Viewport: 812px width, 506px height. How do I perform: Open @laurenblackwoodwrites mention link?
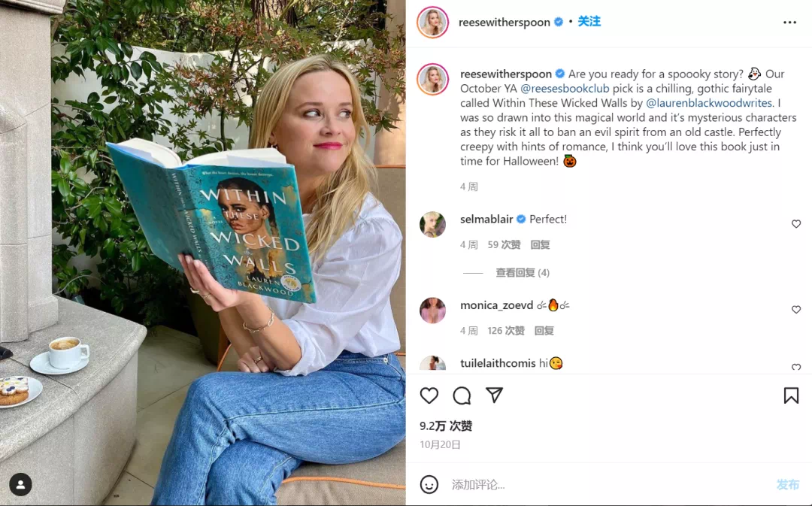[x=709, y=103]
